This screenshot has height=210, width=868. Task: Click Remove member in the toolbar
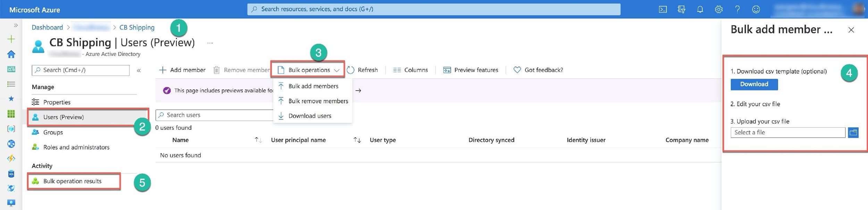coord(241,70)
